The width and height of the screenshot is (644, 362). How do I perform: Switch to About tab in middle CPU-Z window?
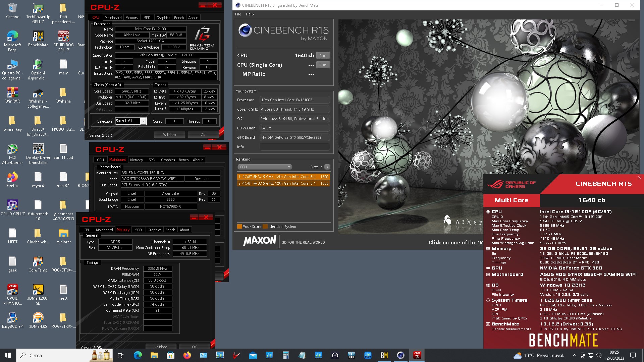[x=198, y=160]
